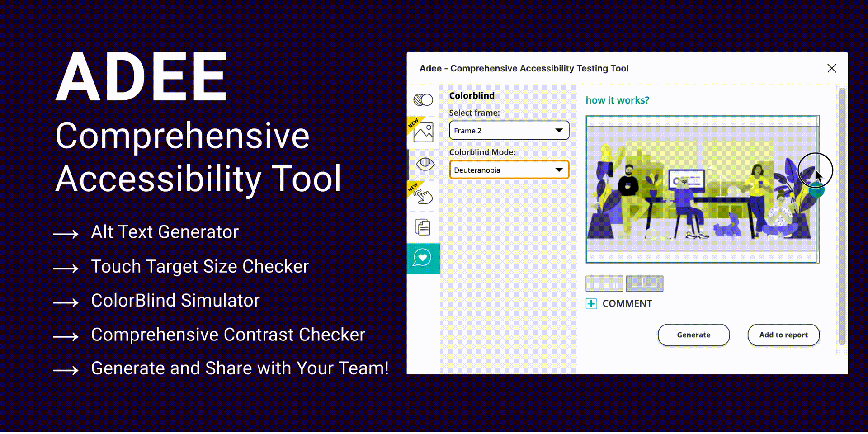Close the Adee plugin window
This screenshot has height=434, width=868.
pos(831,68)
